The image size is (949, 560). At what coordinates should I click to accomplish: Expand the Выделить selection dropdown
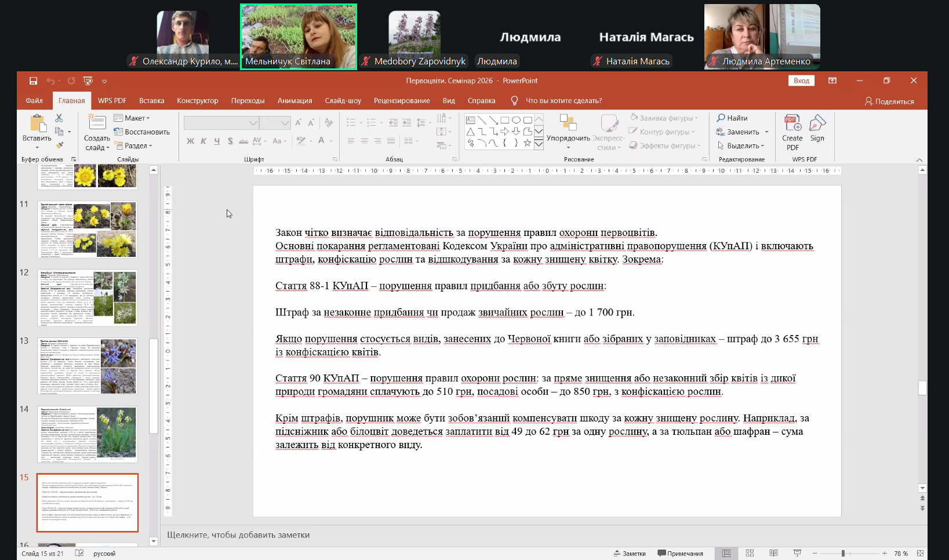[741, 146]
